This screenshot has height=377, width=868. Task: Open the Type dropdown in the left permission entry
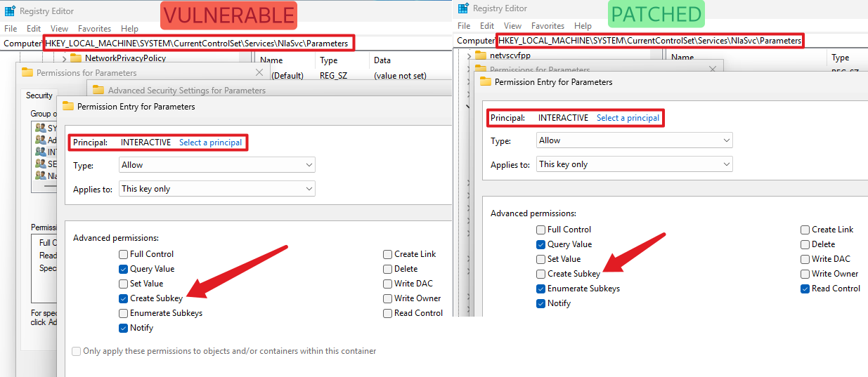tap(216, 165)
